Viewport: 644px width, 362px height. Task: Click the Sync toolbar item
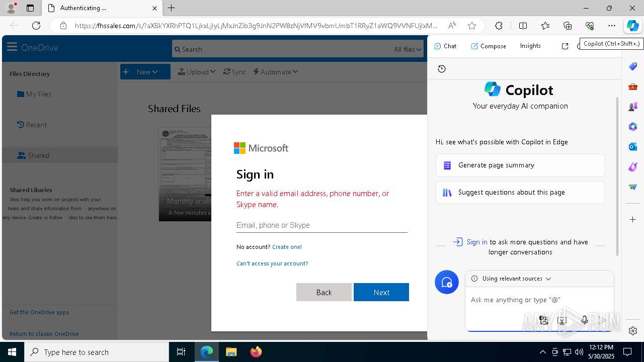(234, 72)
